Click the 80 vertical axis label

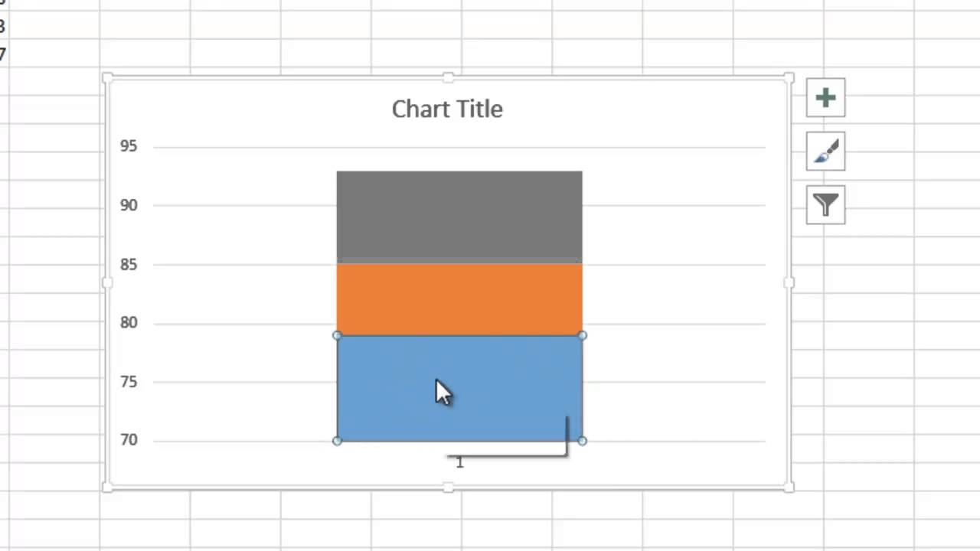point(129,323)
